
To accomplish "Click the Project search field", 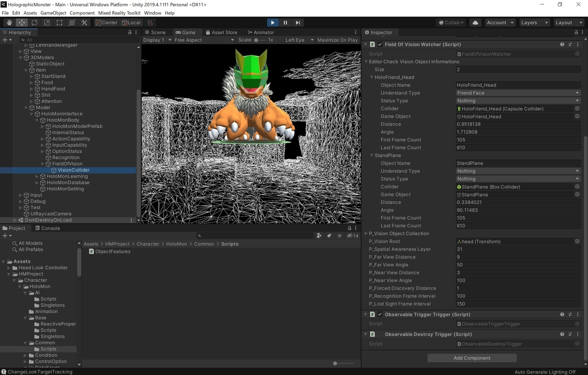I will point(255,235).
